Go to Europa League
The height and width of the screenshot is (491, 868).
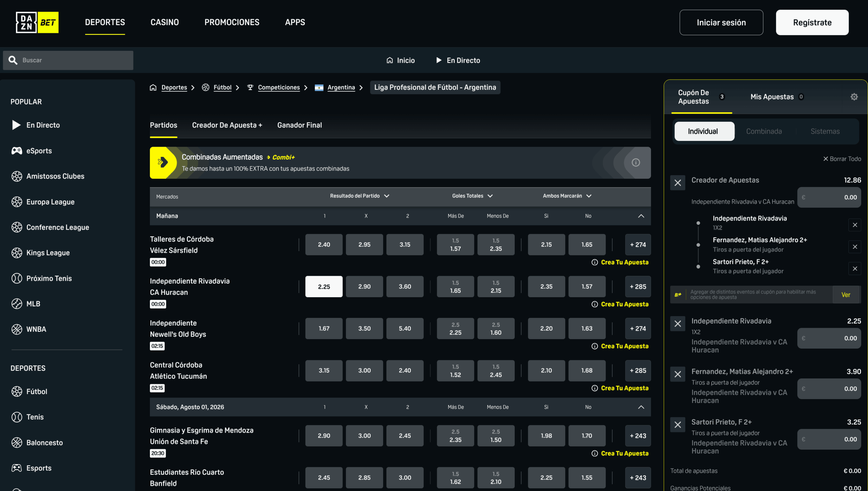(43, 202)
